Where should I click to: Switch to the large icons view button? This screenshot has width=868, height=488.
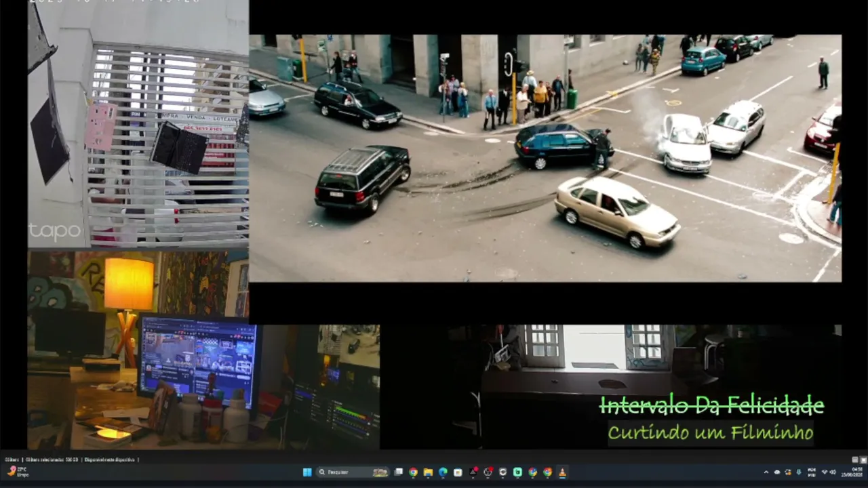point(863,460)
